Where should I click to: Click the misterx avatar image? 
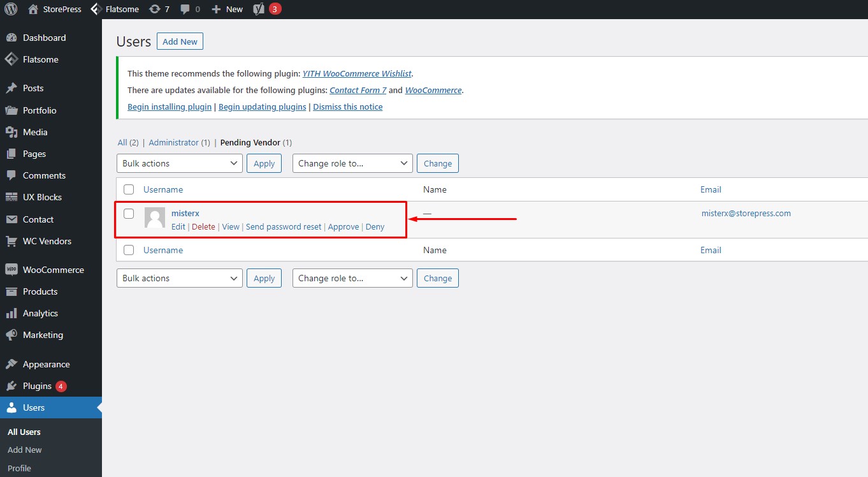155,218
